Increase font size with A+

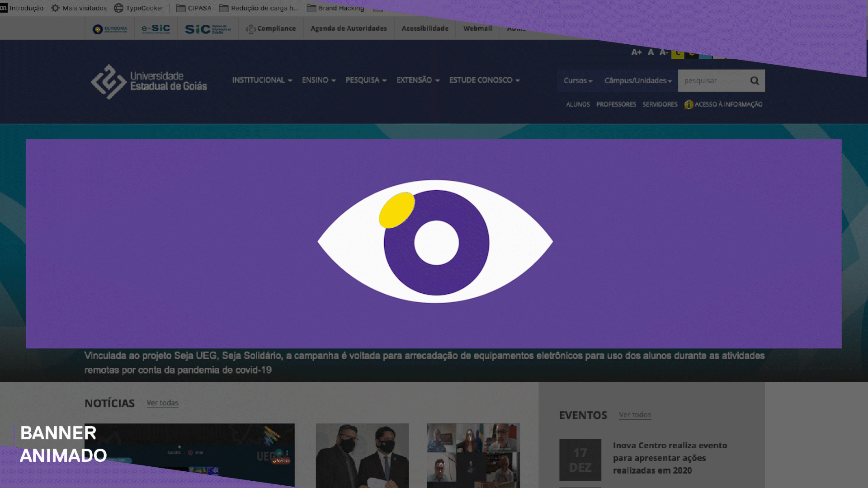636,52
